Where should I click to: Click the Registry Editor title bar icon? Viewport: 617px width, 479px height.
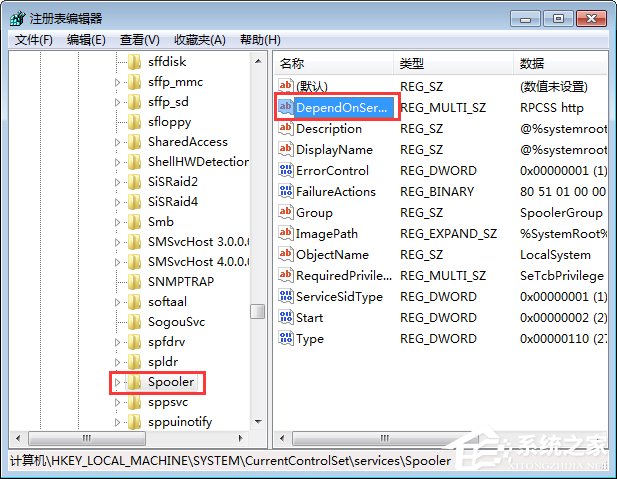[x=18, y=18]
